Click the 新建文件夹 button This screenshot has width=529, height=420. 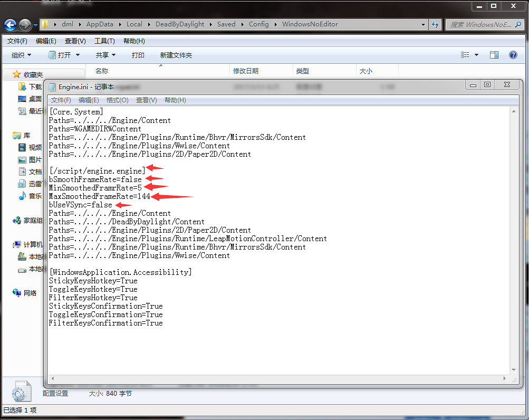coord(176,55)
